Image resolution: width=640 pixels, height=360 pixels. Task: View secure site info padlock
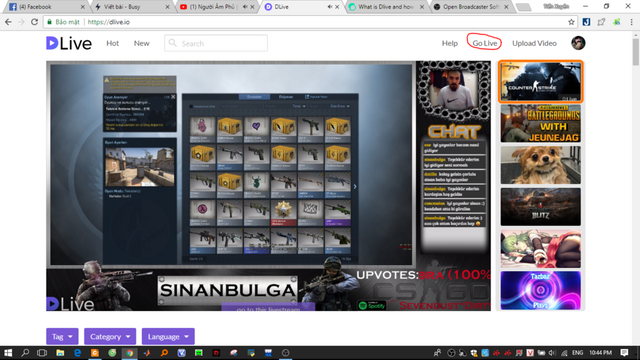tap(49, 22)
